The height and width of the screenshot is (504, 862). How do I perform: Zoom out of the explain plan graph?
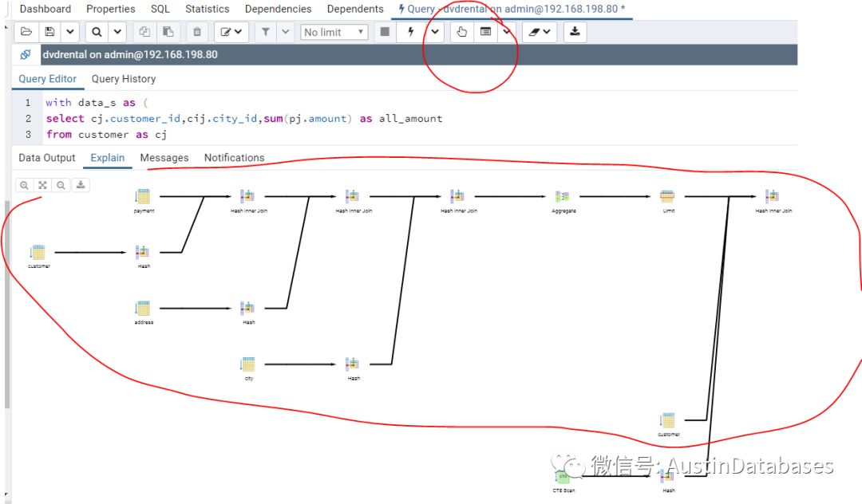61,185
